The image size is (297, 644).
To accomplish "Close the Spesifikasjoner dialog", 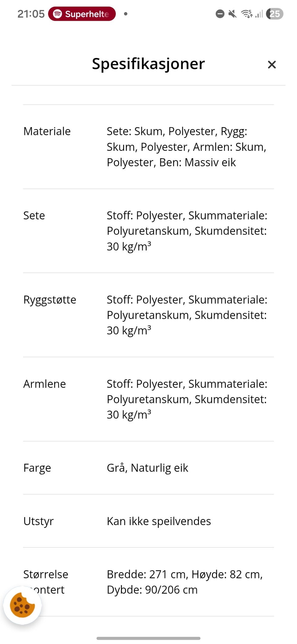I will (272, 65).
